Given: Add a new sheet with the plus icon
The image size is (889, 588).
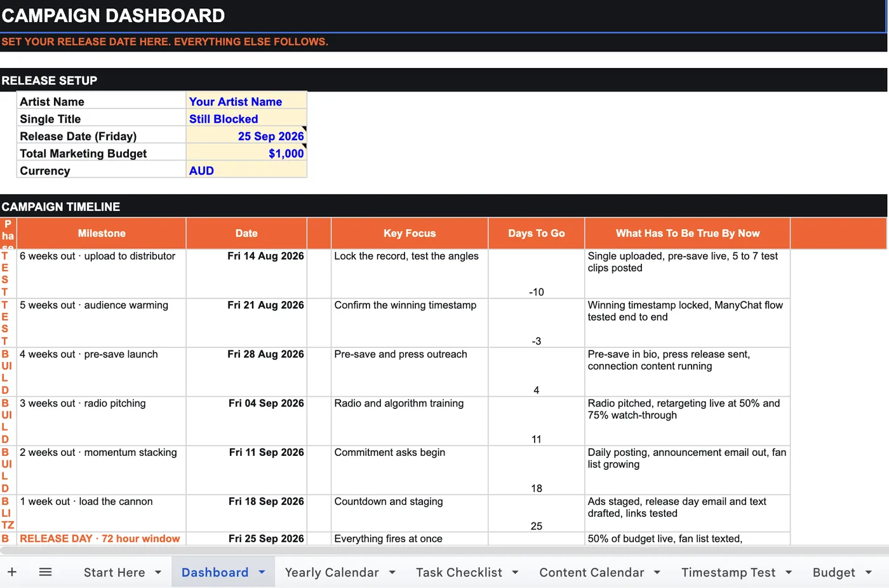Looking at the screenshot, I should pyautogui.click(x=11, y=572).
